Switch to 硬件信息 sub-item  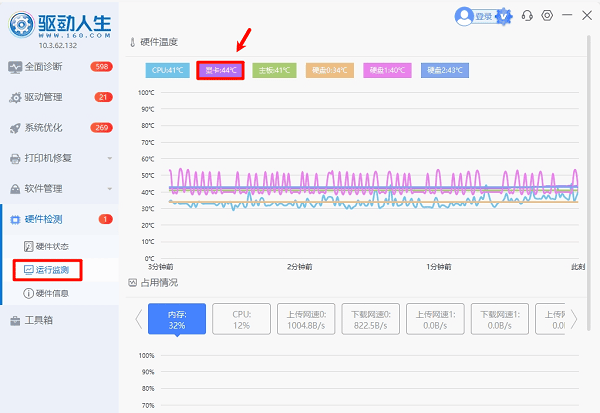tap(60, 293)
